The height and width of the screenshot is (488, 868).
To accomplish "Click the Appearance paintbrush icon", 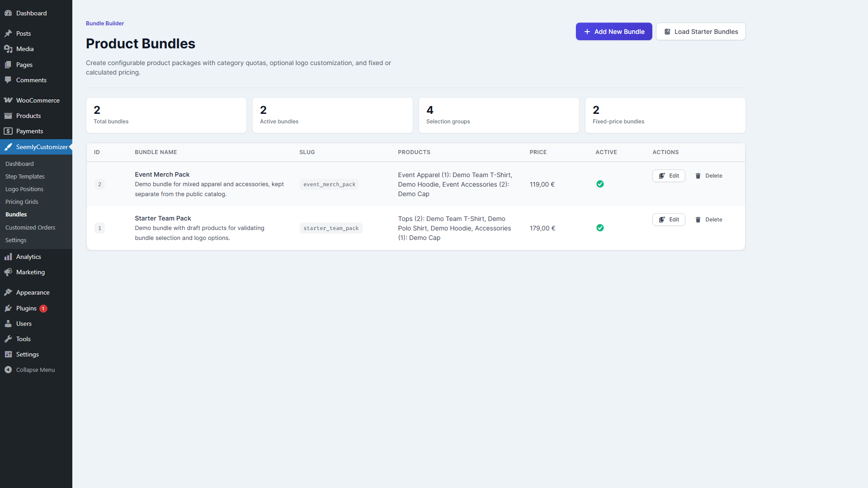I will (x=8, y=292).
